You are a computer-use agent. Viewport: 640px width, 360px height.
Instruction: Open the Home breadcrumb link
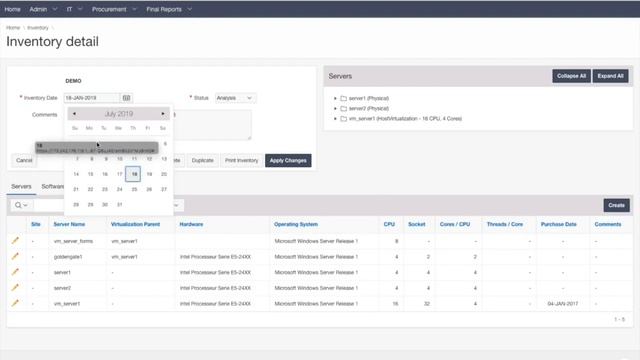[13, 28]
